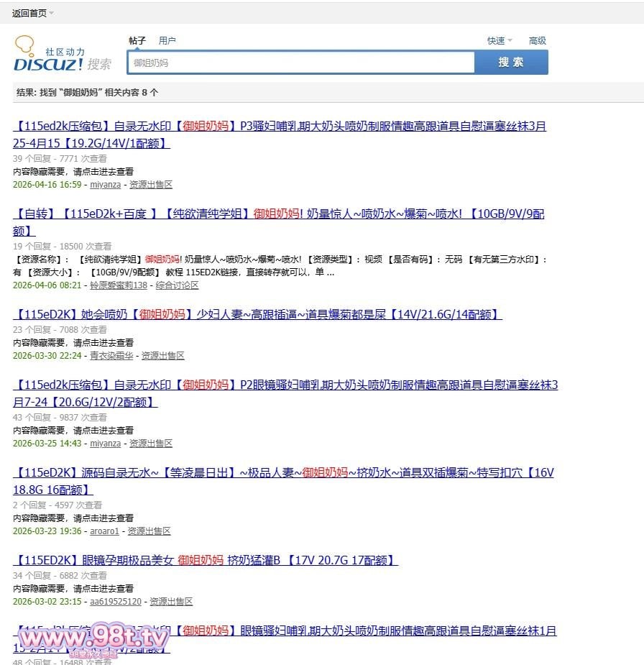The image size is (644, 665).
Task: Open author 青衣染霜华's profile link
Action: (x=111, y=356)
